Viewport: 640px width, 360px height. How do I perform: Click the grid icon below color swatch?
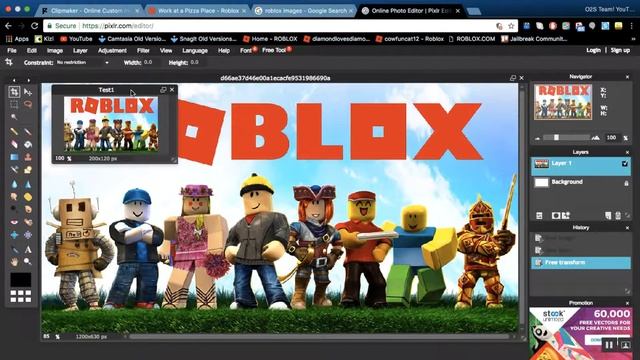coord(20,296)
